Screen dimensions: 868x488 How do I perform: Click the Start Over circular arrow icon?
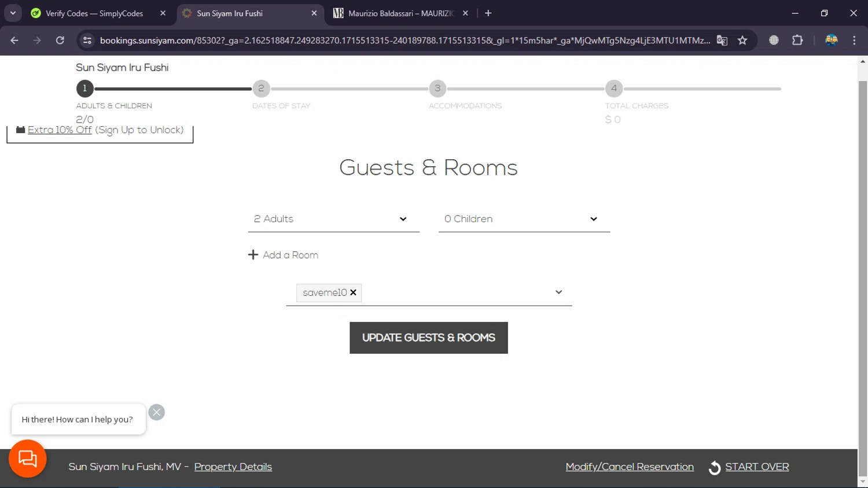[x=715, y=468]
